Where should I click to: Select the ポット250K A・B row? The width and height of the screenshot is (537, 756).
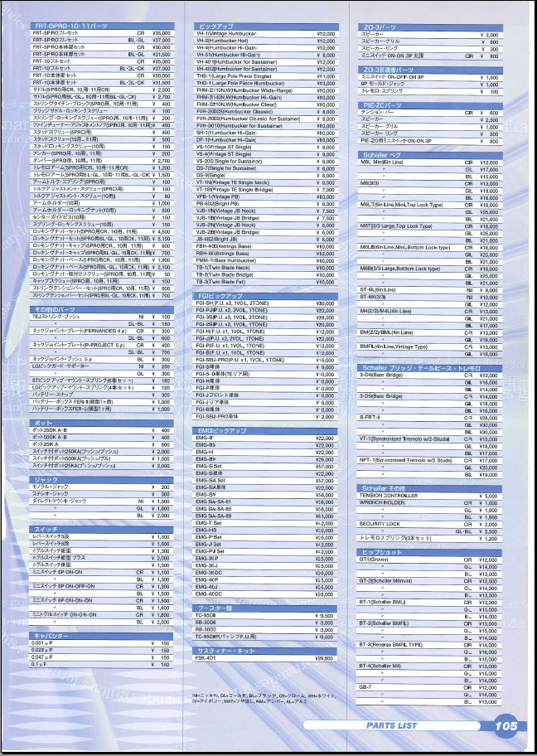pos(102,430)
